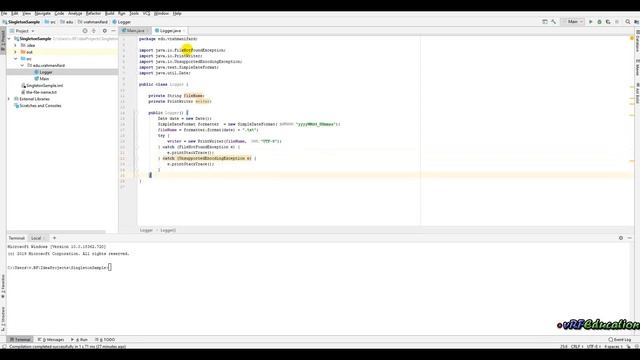Toggle the Database tool window on right stripe
The height and width of the screenshot is (360, 640).
pos(637,41)
